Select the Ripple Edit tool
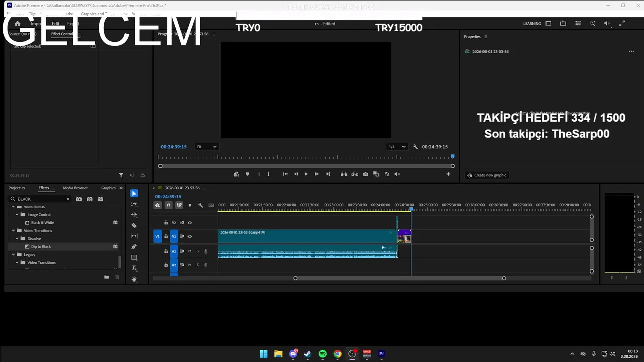This screenshot has width=644, height=362. click(134, 215)
